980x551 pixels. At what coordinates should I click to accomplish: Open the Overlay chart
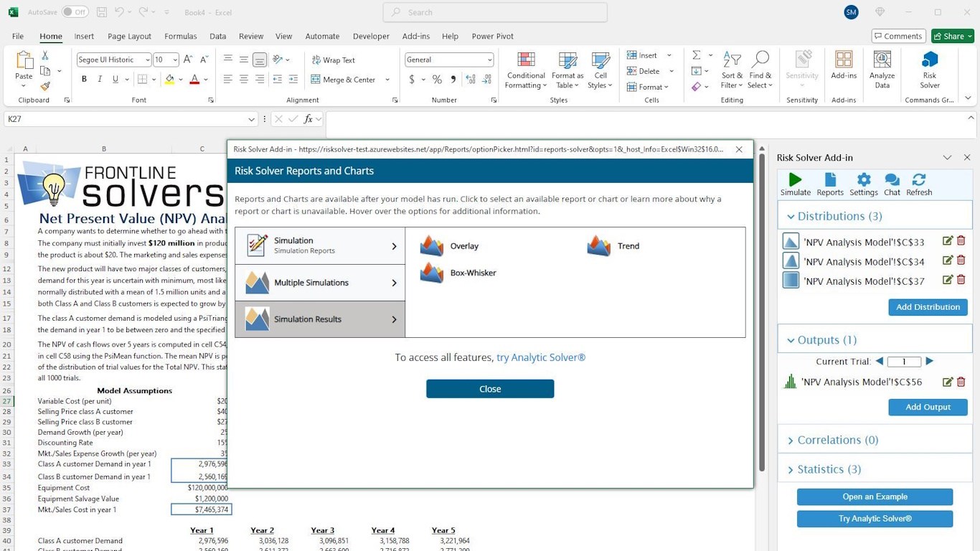tap(449, 246)
